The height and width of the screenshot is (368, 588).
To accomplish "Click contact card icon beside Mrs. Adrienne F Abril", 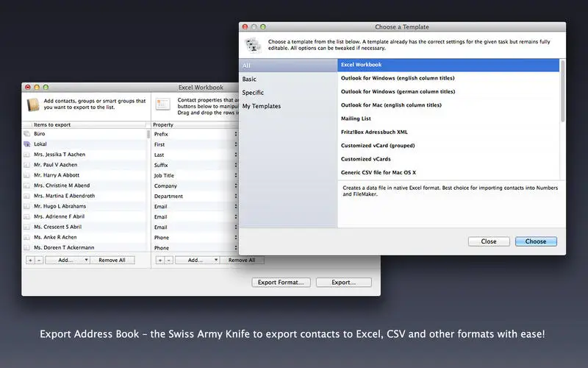I will tap(26, 216).
